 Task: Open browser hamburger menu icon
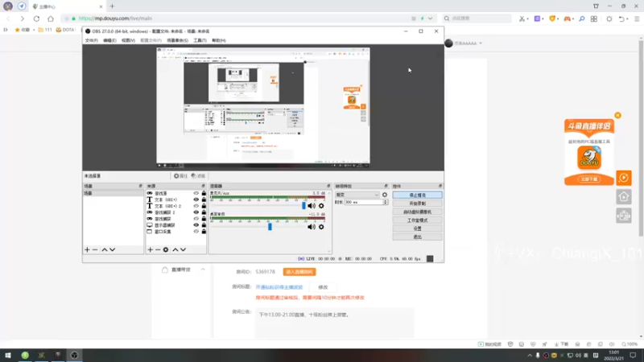[637, 19]
